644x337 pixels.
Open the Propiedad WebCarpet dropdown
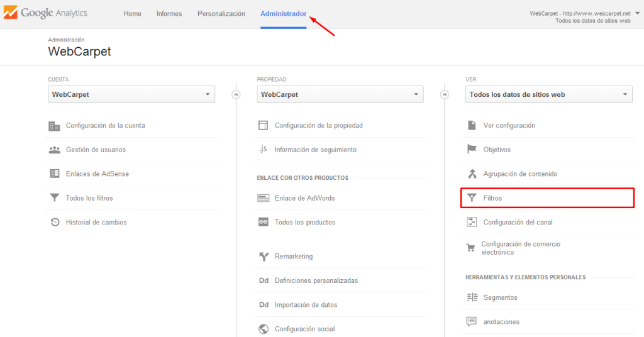340,94
